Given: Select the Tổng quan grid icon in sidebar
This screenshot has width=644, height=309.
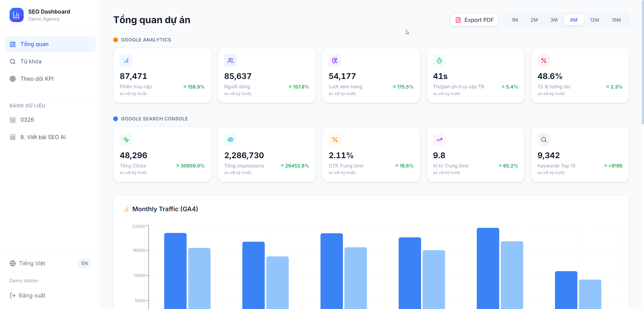Looking at the screenshot, I should pyautogui.click(x=13, y=44).
